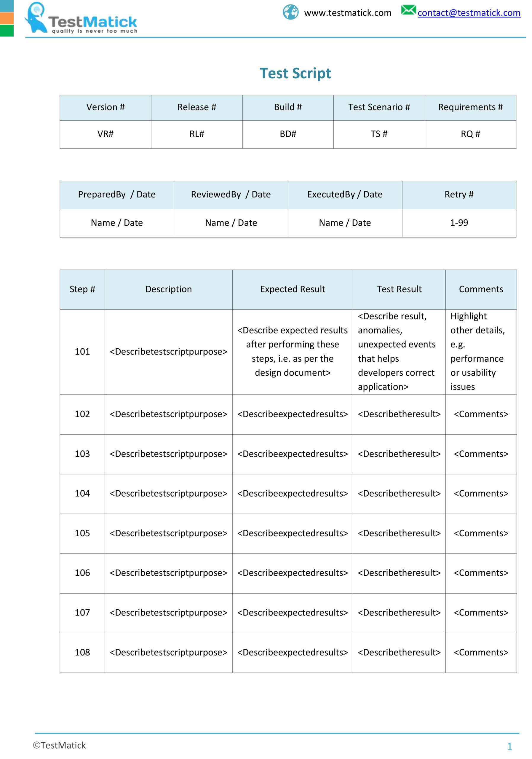Click the RL# value cell
This screenshot has width=532, height=759.
[x=196, y=134]
